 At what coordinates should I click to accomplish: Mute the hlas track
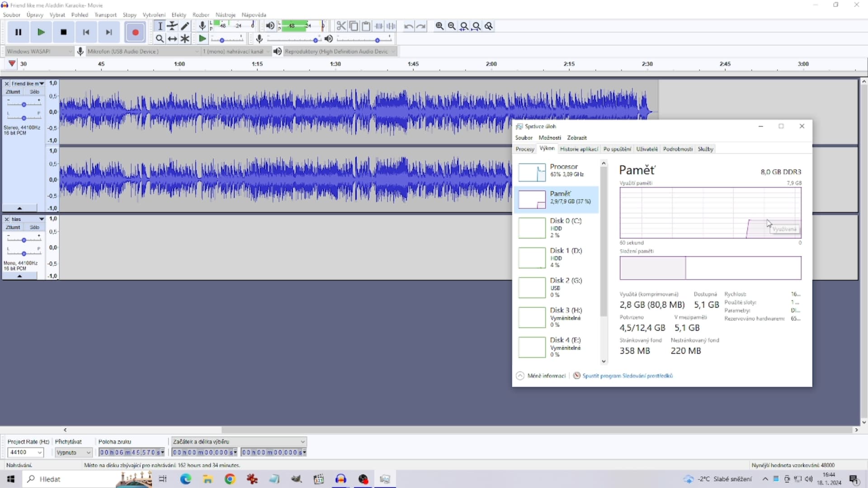pos(13,227)
